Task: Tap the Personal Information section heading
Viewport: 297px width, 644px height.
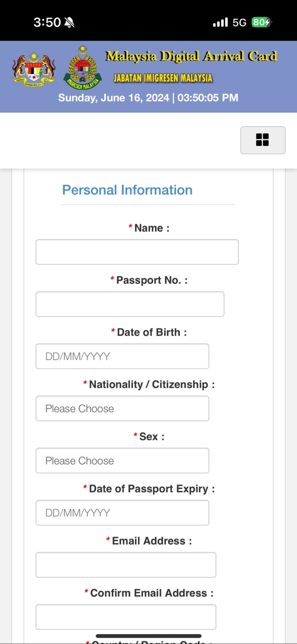Action: 127,190
